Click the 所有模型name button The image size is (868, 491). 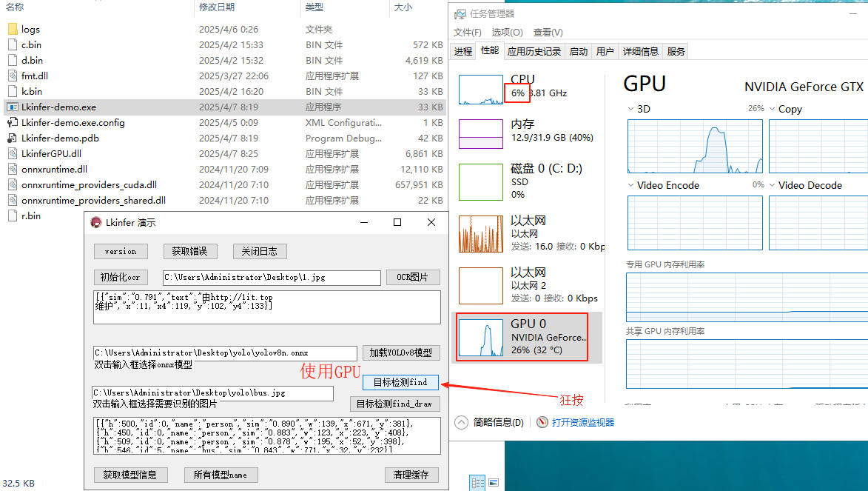tap(221, 475)
